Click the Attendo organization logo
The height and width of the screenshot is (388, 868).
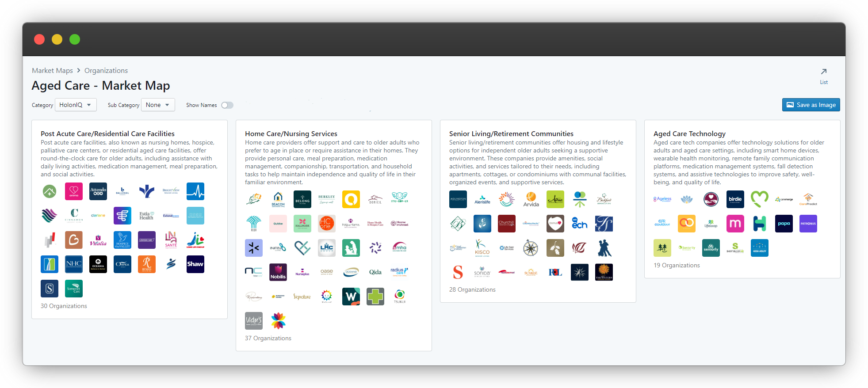[98, 191]
